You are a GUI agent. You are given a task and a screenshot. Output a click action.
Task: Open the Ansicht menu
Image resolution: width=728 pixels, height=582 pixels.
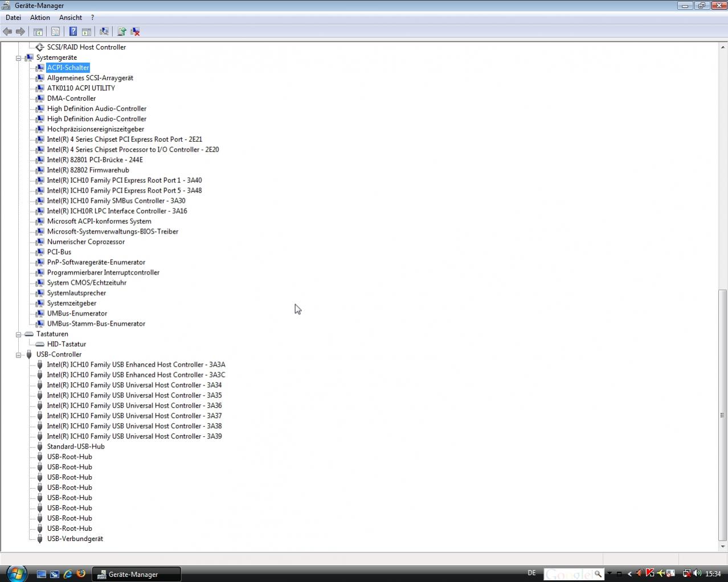coord(71,18)
